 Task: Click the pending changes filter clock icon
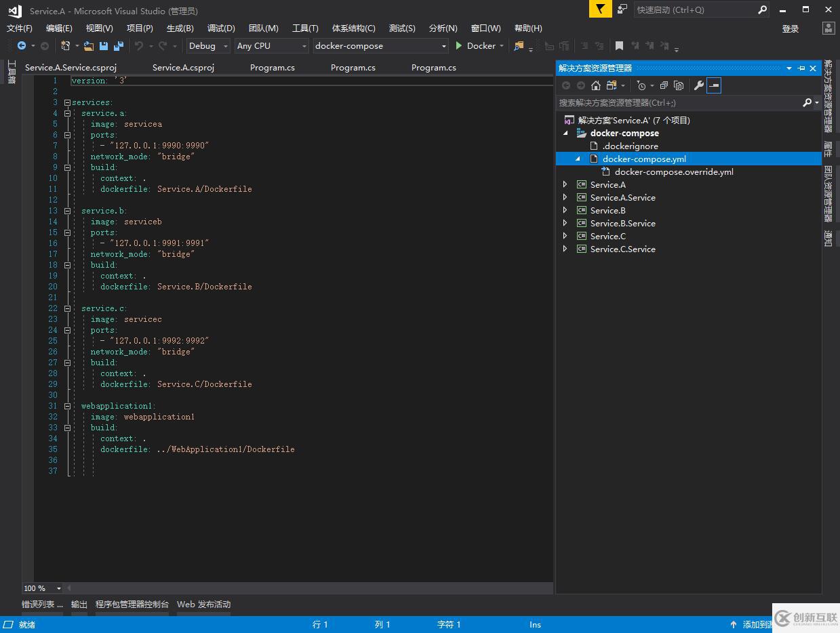(x=641, y=85)
